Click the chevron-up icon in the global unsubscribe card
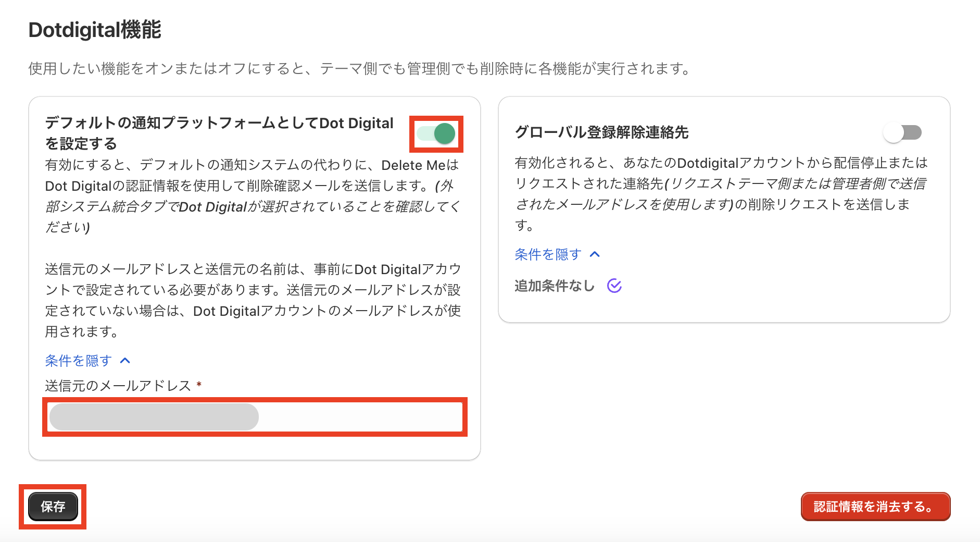980x542 pixels. (x=595, y=254)
